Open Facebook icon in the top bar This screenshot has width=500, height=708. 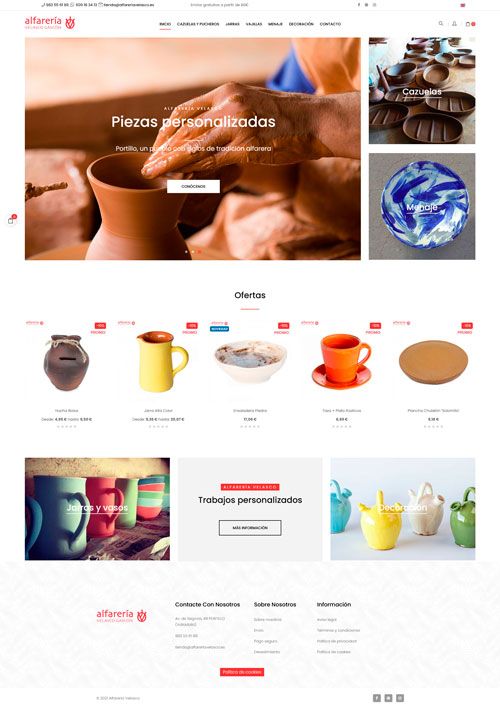point(359,5)
